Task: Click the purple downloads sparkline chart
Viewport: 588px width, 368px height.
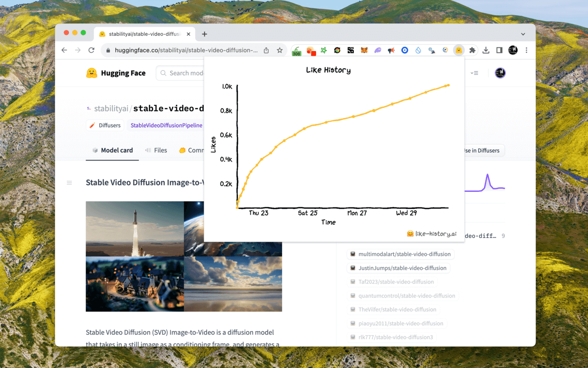Action: click(x=485, y=183)
